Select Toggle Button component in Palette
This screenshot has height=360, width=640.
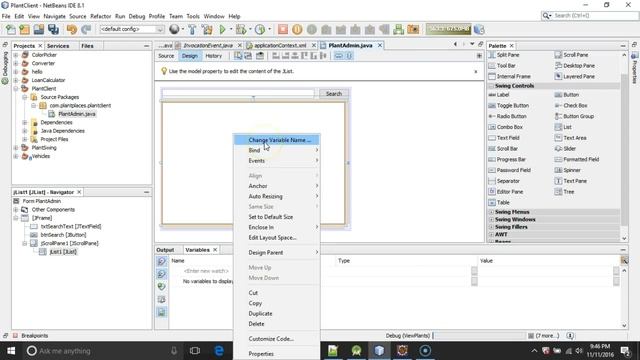pyautogui.click(x=509, y=105)
